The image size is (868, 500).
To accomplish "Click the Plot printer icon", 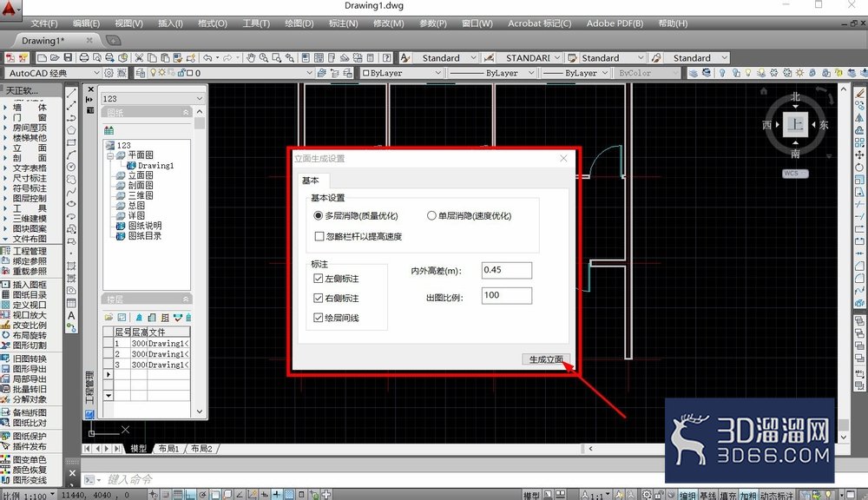I will click(x=84, y=57).
